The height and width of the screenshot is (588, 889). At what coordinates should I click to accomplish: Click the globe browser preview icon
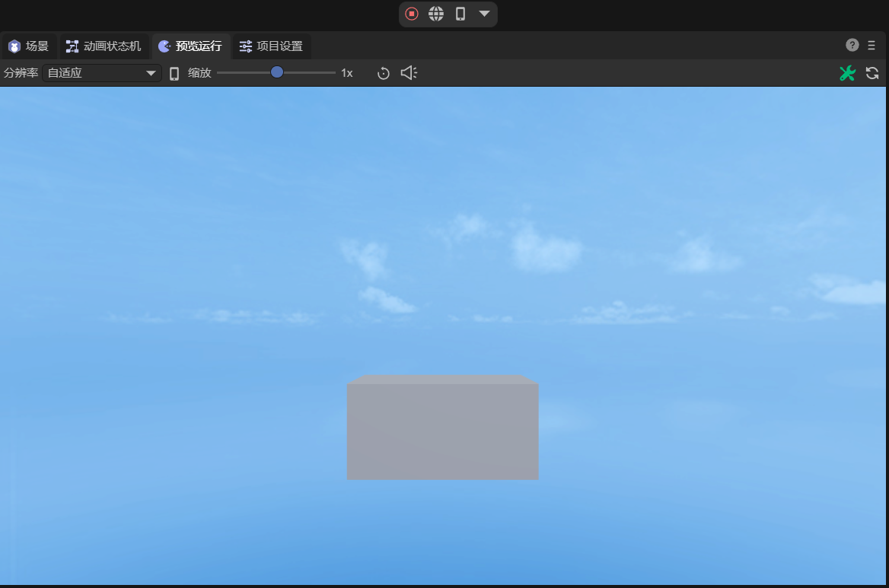(x=436, y=14)
